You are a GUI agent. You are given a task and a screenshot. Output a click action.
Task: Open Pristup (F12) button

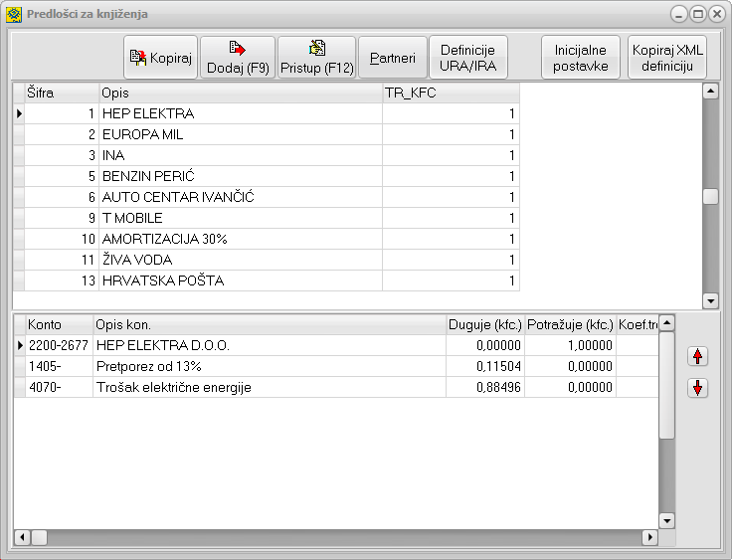click(317, 58)
